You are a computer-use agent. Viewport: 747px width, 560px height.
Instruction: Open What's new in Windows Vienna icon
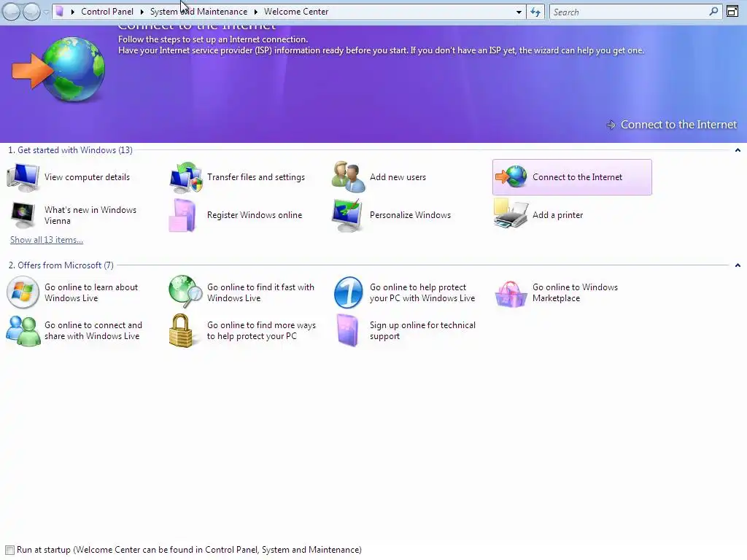coord(23,215)
